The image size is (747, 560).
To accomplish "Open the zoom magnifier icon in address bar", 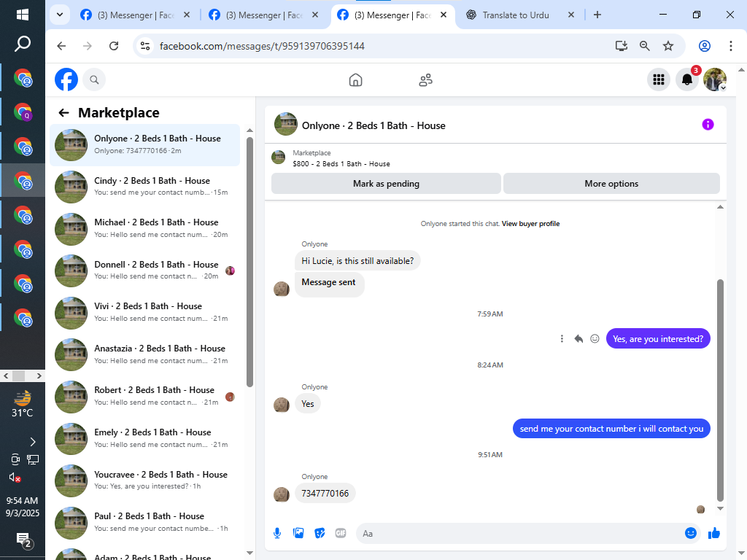I will click(645, 46).
